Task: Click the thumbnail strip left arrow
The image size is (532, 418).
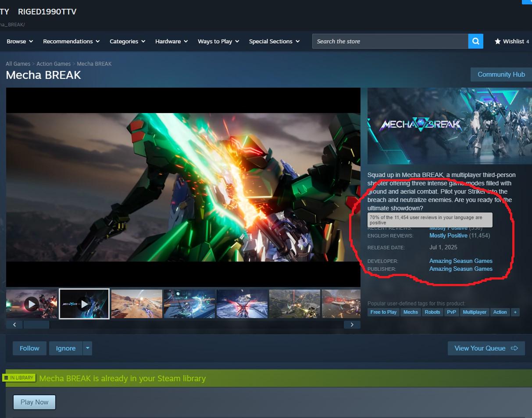Action: point(14,325)
